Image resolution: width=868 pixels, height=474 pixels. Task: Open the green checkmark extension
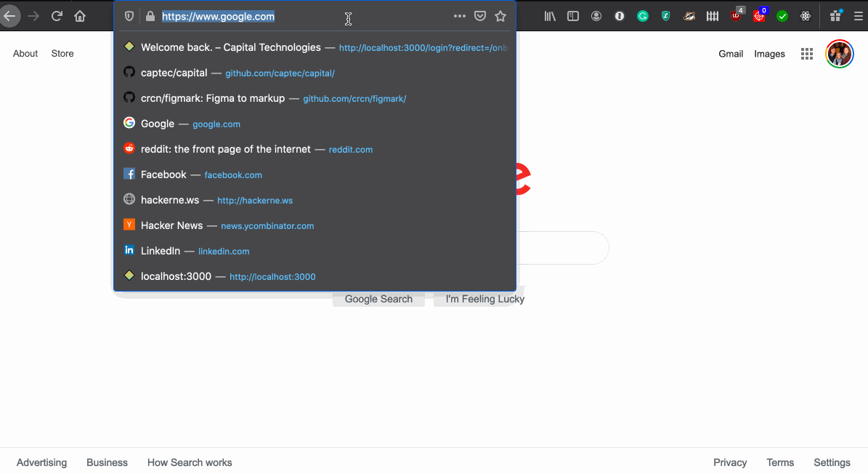point(782,16)
